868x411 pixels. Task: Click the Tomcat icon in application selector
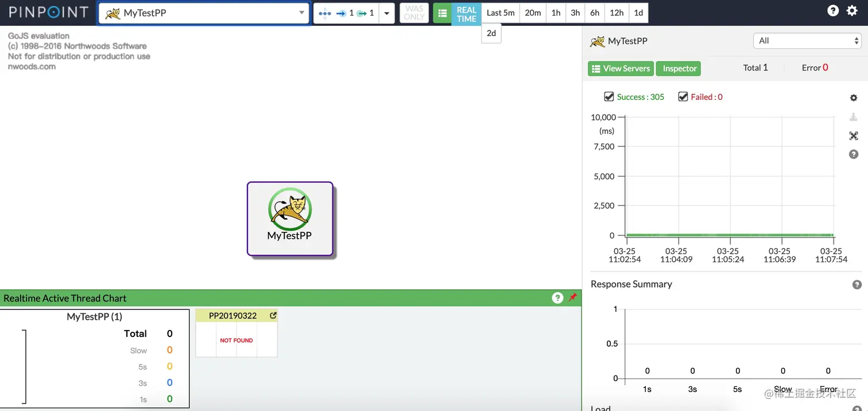(113, 13)
